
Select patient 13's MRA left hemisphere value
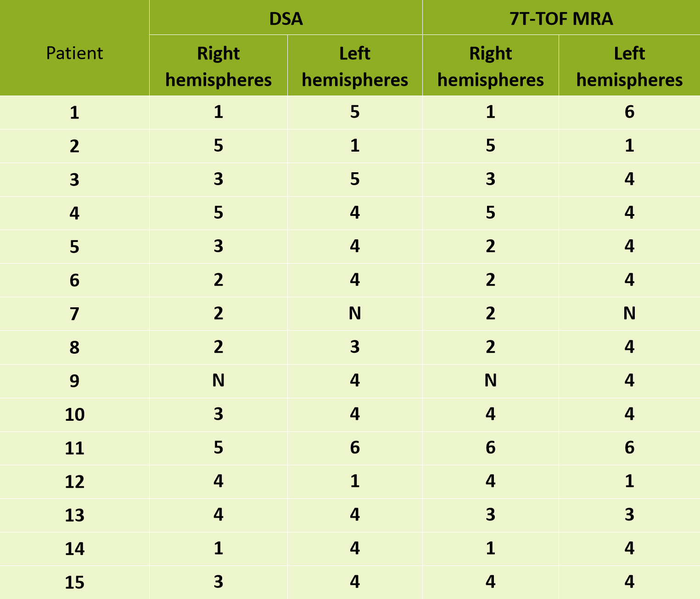[629, 515]
